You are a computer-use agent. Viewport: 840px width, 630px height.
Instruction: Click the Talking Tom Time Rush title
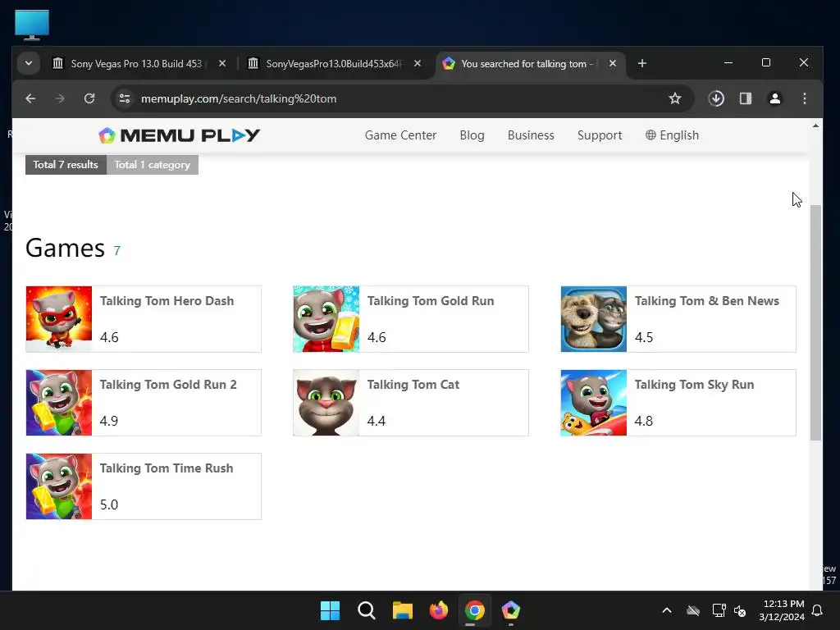(x=167, y=468)
